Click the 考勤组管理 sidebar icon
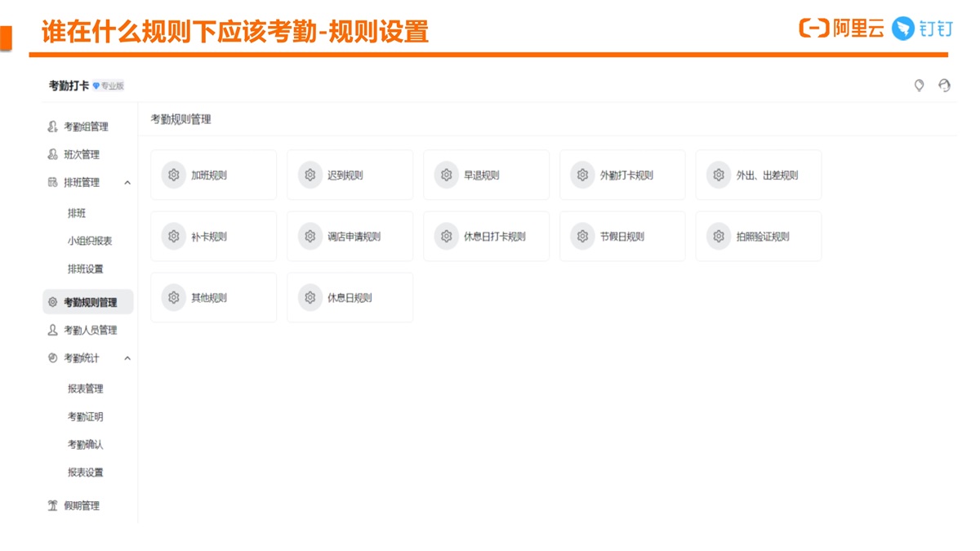 tap(53, 127)
